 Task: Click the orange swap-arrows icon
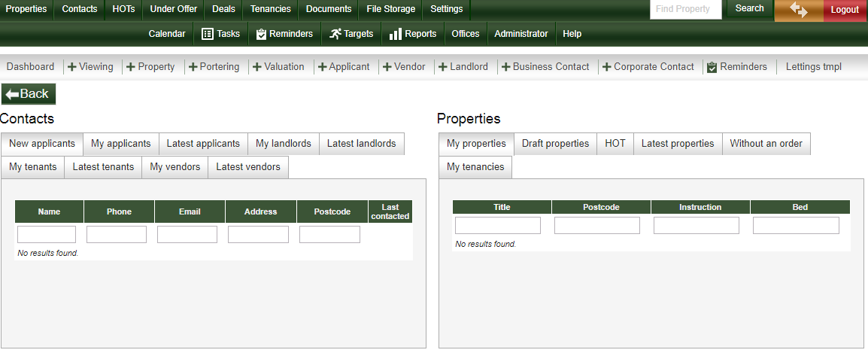[x=798, y=10]
